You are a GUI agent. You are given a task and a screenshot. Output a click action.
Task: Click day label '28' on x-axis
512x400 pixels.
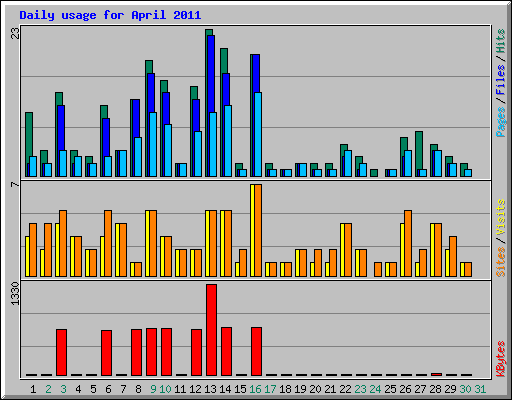(435, 389)
